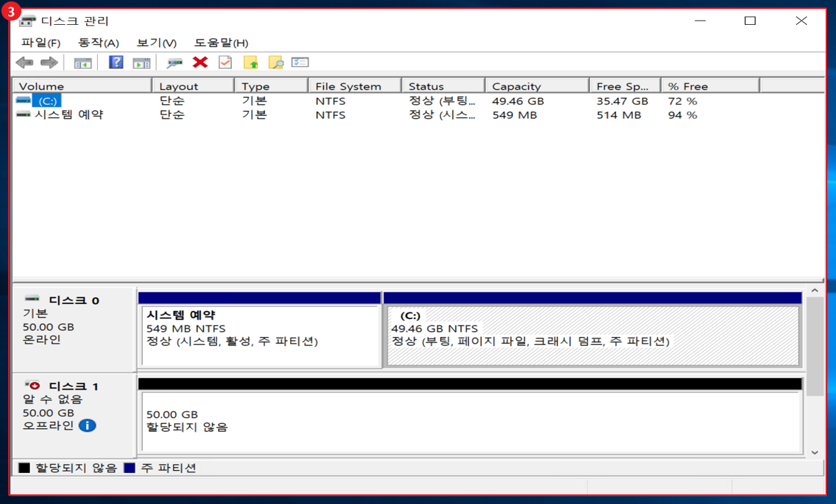Click the 35.47 GB free space cell

tap(622, 101)
